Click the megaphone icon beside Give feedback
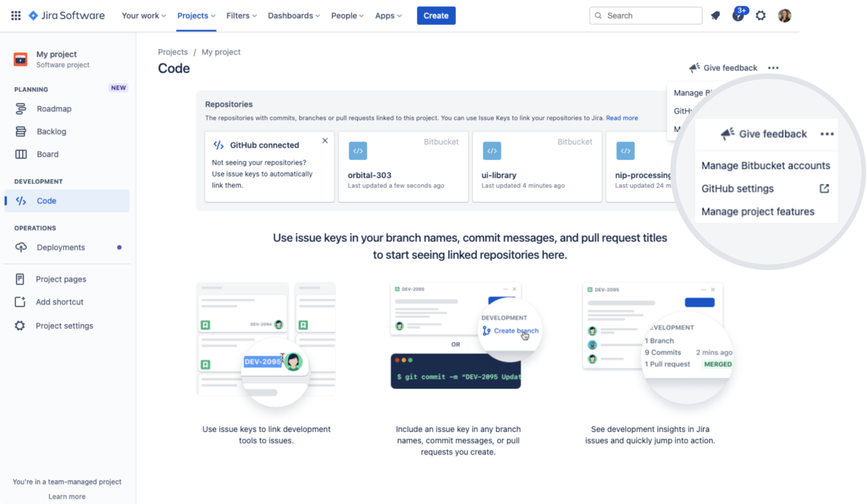867x504 pixels. 695,68
